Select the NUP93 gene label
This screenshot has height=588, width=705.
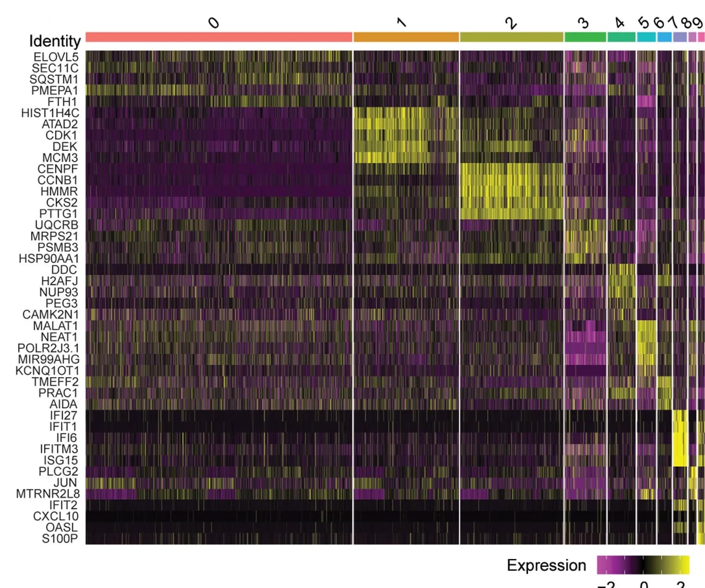pos(58,292)
